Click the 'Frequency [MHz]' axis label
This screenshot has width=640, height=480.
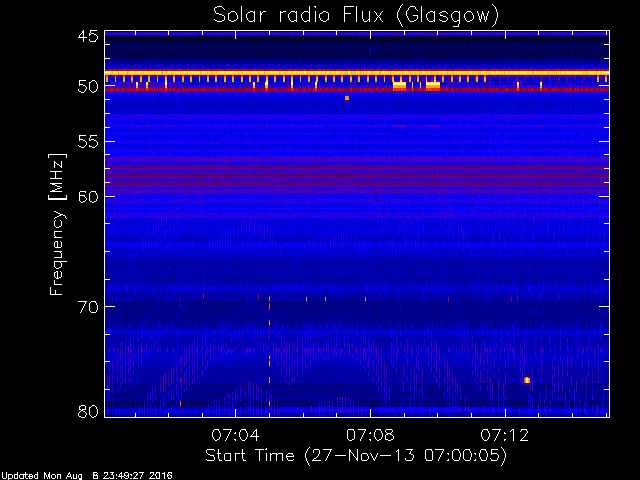click(x=57, y=224)
